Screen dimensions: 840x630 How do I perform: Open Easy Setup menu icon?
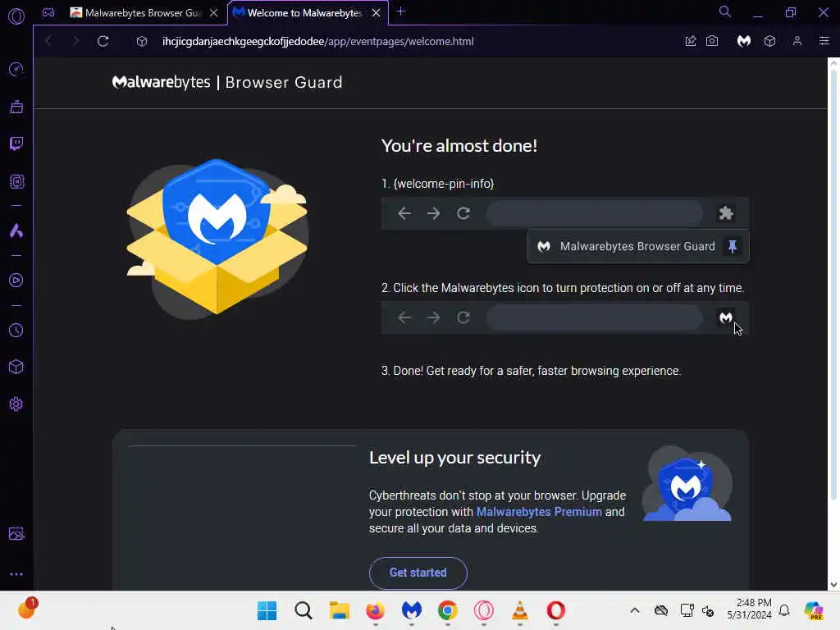click(824, 41)
